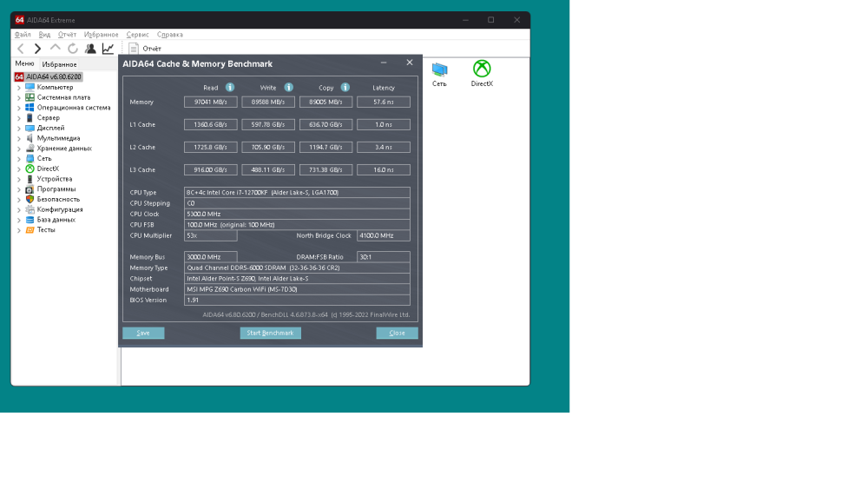The image size is (868, 489).
Task: Expand the Компьютер tree node
Action: [19, 88]
